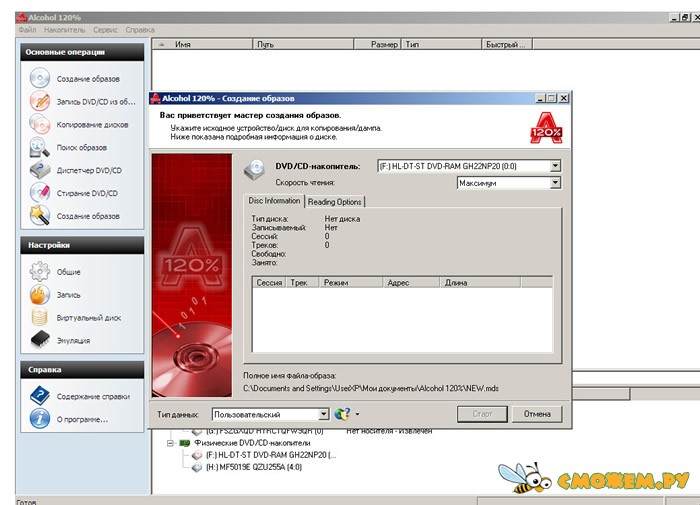700x505 pixels.
Task: Click the star wand icon beside Создание образов
Action: pos(40,215)
